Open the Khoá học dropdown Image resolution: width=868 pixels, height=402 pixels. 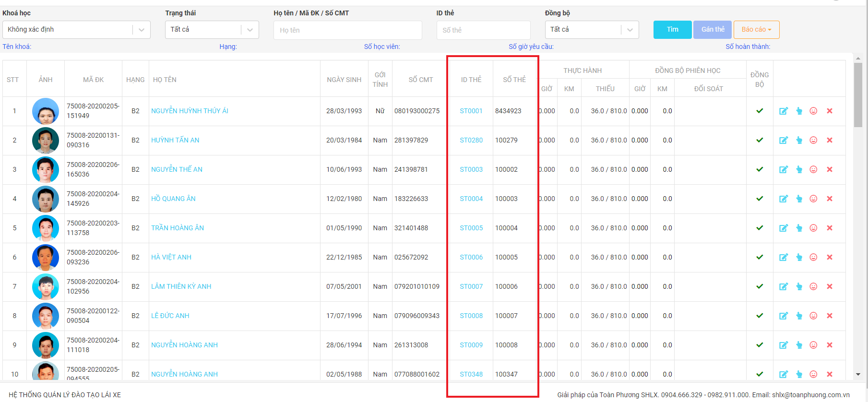(x=76, y=30)
